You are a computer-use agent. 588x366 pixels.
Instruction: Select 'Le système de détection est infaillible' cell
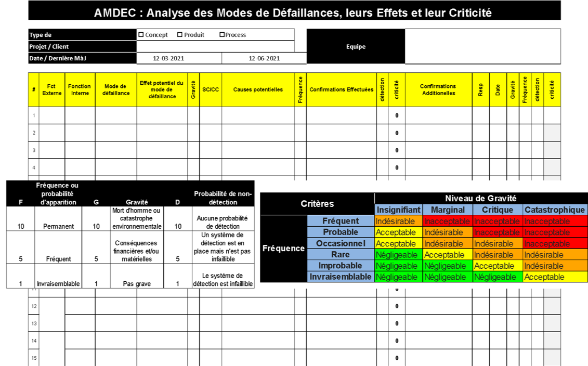223,276
